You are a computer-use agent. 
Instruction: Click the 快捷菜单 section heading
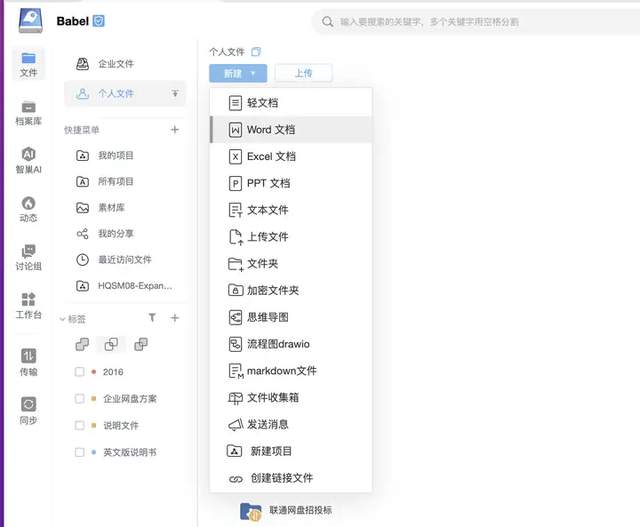[x=82, y=130]
